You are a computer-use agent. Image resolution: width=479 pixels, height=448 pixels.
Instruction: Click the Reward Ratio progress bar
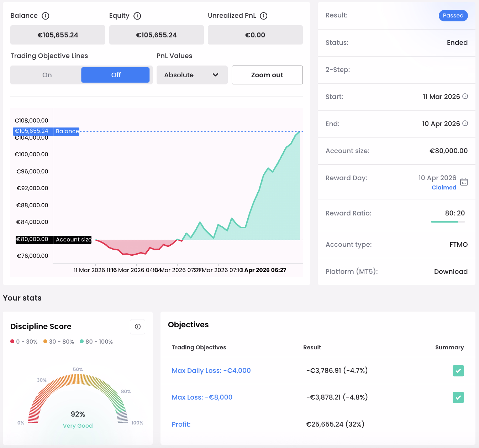click(448, 222)
